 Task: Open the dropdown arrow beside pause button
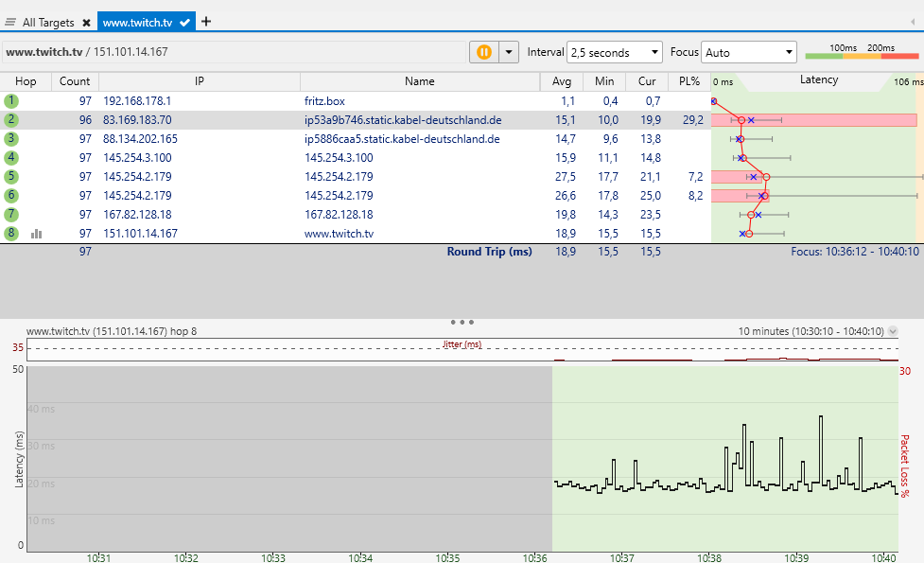(x=509, y=52)
